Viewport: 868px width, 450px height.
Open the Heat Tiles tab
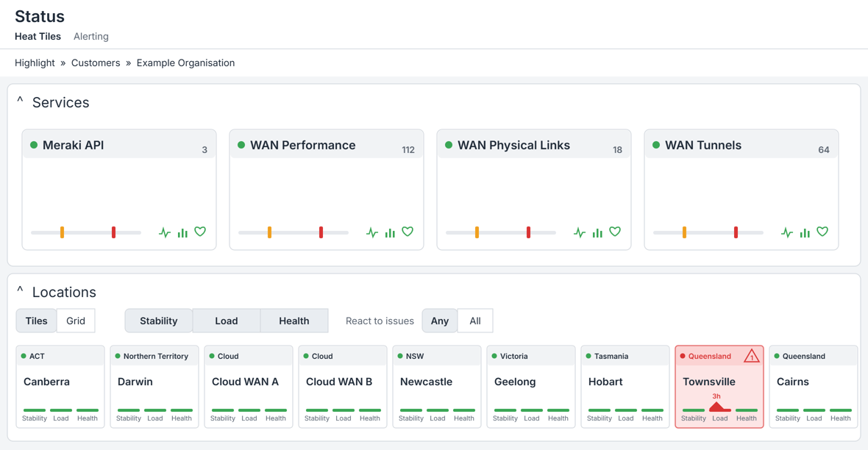click(38, 37)
